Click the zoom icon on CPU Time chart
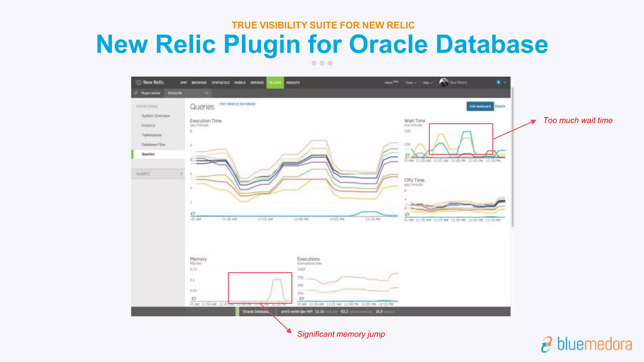This screenshot has width=644, height=362. pos(407,214)
